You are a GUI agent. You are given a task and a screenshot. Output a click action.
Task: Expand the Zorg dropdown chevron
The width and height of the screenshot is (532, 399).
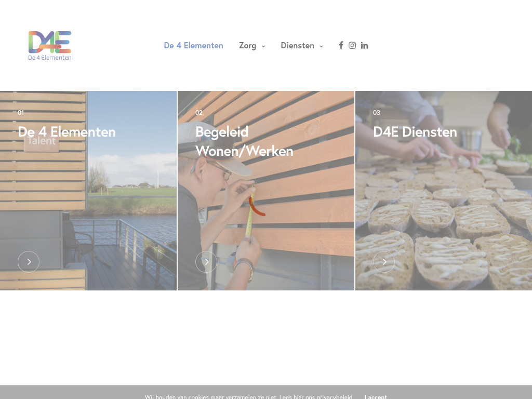[x=263, y=46]
